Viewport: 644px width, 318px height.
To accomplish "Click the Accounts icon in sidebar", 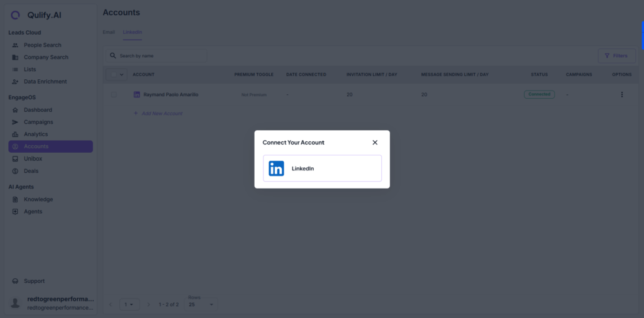I will [x=15, y=146].
